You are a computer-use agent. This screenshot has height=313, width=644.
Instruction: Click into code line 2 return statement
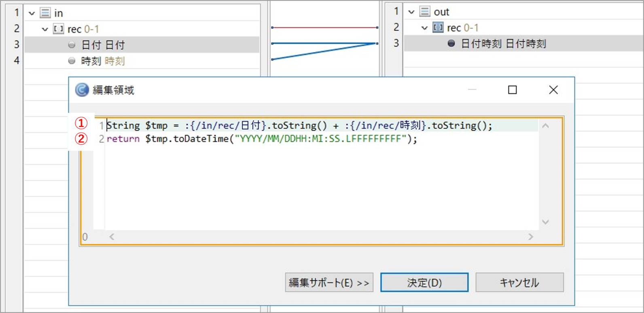(261, 139)
